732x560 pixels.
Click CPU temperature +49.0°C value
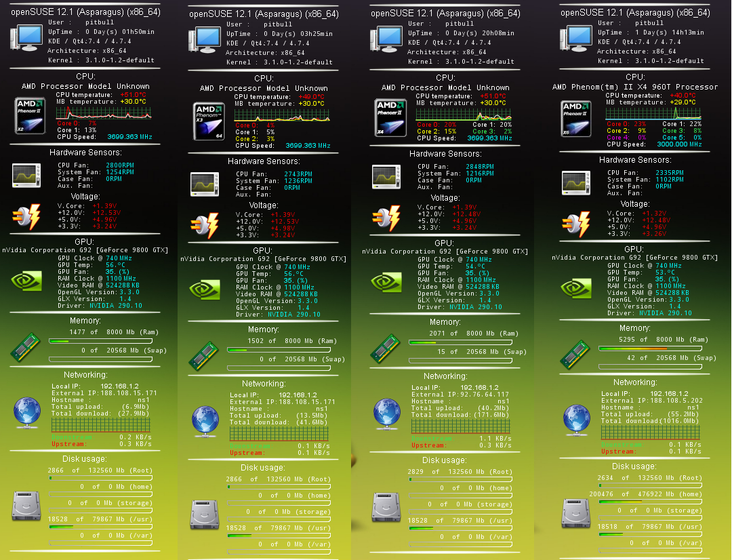[311, 97]
